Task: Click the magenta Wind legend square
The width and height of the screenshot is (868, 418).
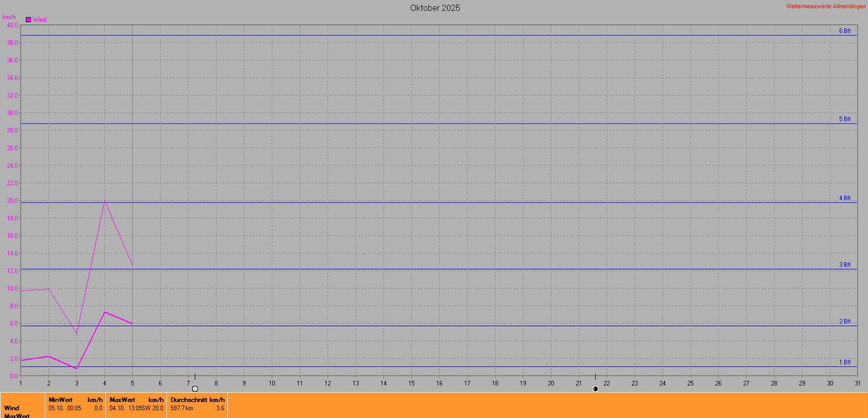Action: [28, 20]
